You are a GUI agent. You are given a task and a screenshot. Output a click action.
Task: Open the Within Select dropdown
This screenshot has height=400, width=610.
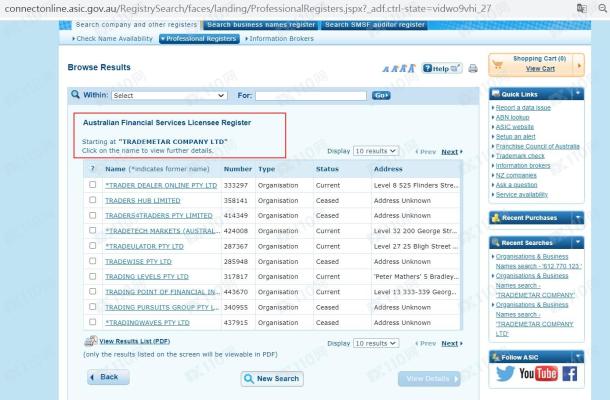pos(169,95)
